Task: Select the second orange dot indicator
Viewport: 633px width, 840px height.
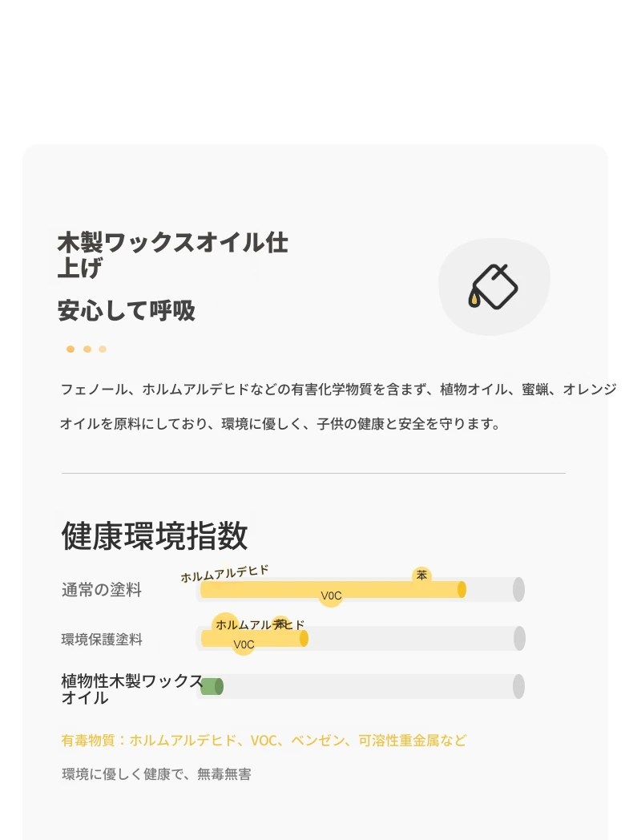Action: 87,349
